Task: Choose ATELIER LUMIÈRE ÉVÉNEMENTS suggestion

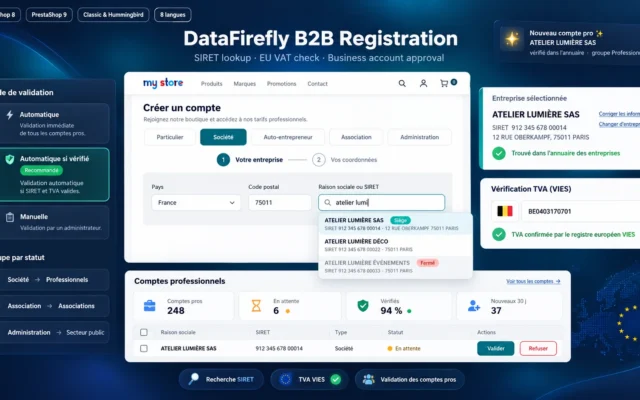Action: coord(395,267)
